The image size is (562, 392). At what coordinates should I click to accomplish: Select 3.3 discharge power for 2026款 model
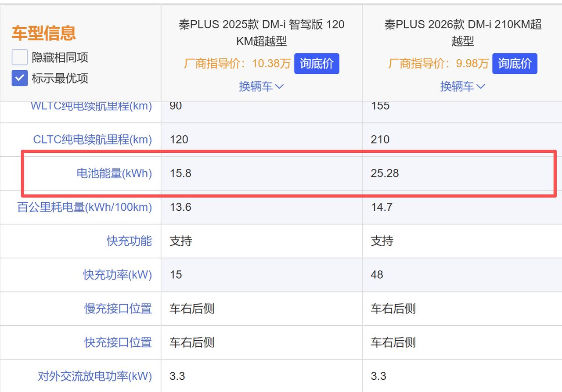tap(378, 376)
